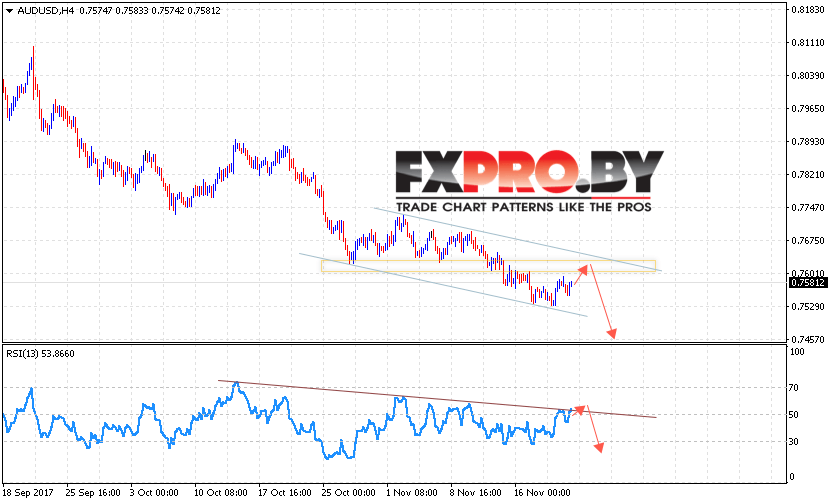Viewport: 829px width, 504px height.
Task: Open the AUDUSD chart menu arrow
Action: click(9, 11)
